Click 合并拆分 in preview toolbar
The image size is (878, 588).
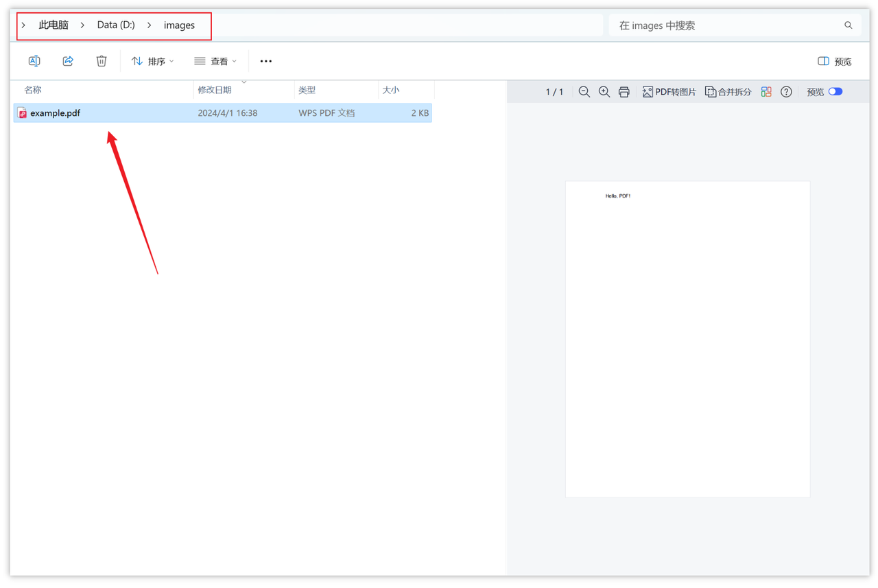[728, 92]
